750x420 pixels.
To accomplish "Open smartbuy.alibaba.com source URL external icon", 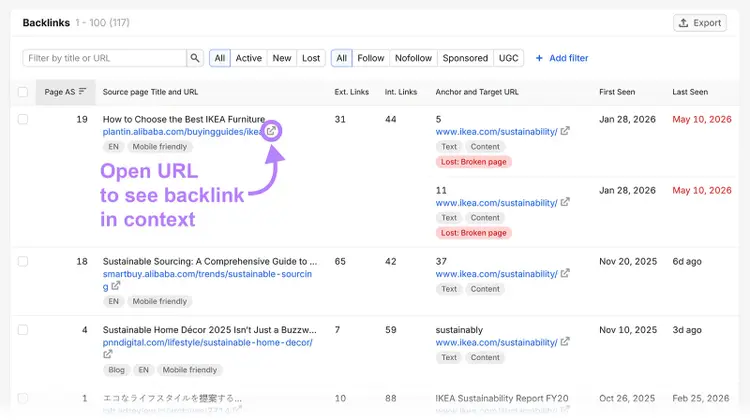I will (x=115, y=286).
